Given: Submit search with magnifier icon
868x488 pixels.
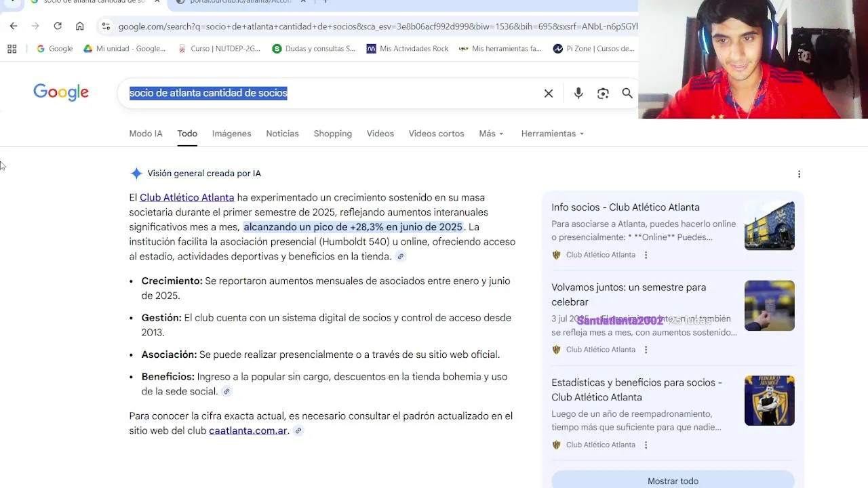Looking at the screenshot, I should pyautogui.click(x=627, y=94).
